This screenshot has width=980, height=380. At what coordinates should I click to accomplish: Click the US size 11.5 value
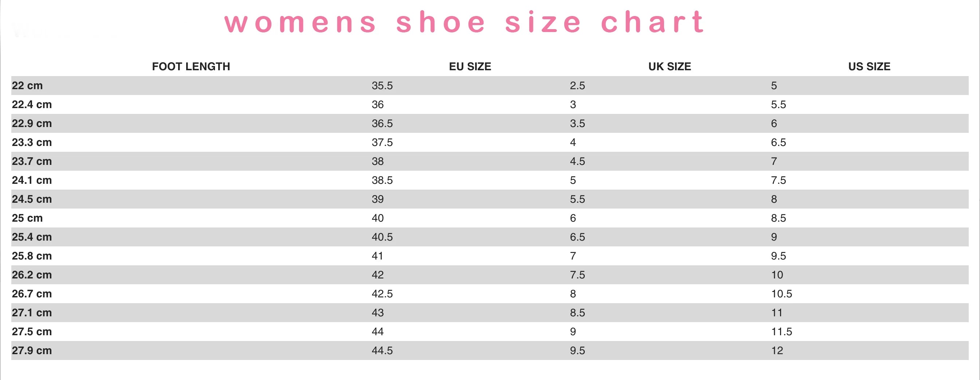(781, 332)
